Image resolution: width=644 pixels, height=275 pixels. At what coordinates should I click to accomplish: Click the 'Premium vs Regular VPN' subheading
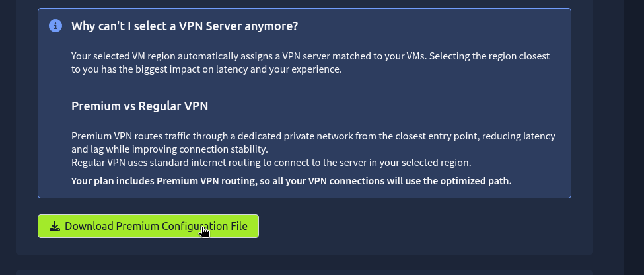coord(139,106)
